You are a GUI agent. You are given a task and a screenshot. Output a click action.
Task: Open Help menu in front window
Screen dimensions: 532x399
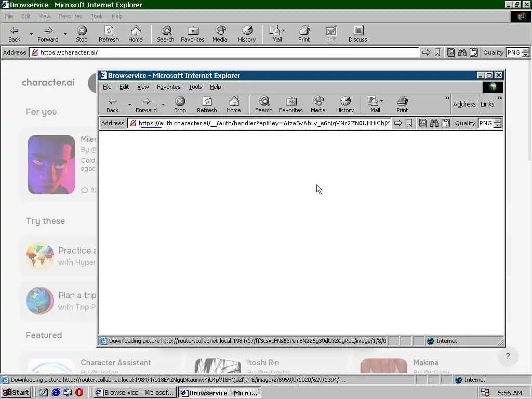coord(216,87)
